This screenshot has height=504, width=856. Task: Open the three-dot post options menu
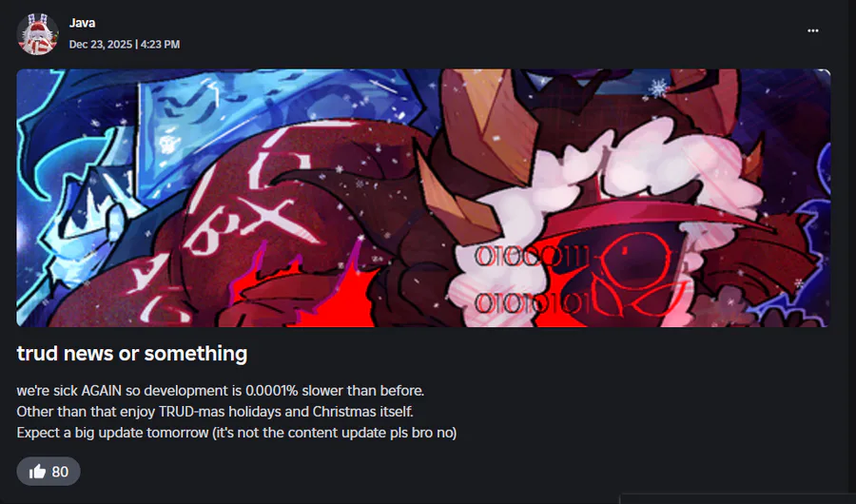[813, 30]
